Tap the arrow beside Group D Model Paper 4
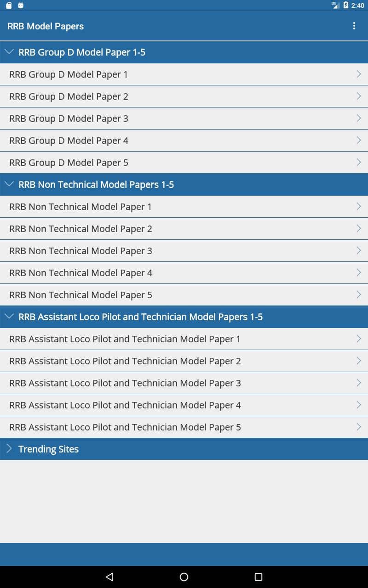 click(359, 140)
